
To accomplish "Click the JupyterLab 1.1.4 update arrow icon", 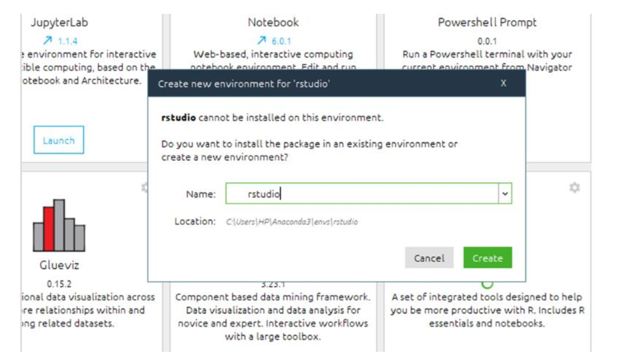I will point(48,40).
